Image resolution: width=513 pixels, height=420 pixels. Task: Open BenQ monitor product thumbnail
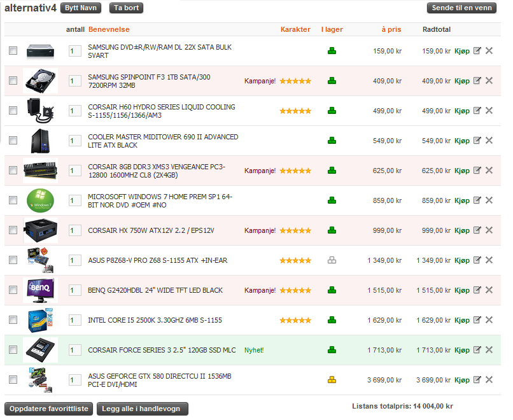click(40, 290)
